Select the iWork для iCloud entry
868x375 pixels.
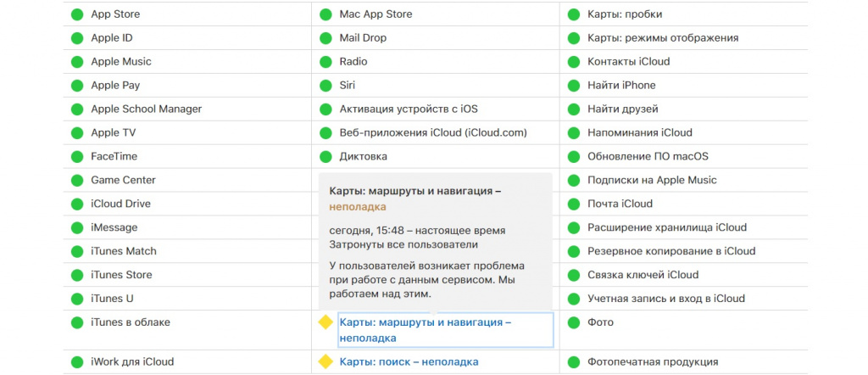click(132, 362)
